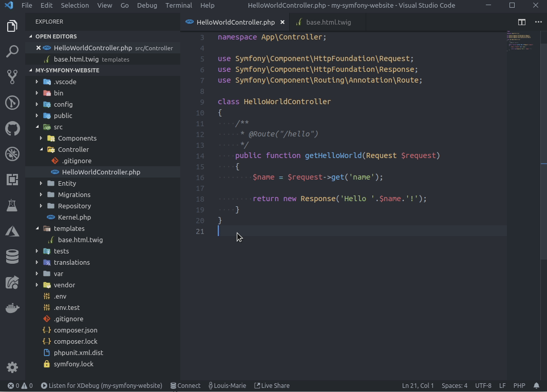Open the editor More Actions menu
Screen dimensions: 547x392
pos(538,22)
